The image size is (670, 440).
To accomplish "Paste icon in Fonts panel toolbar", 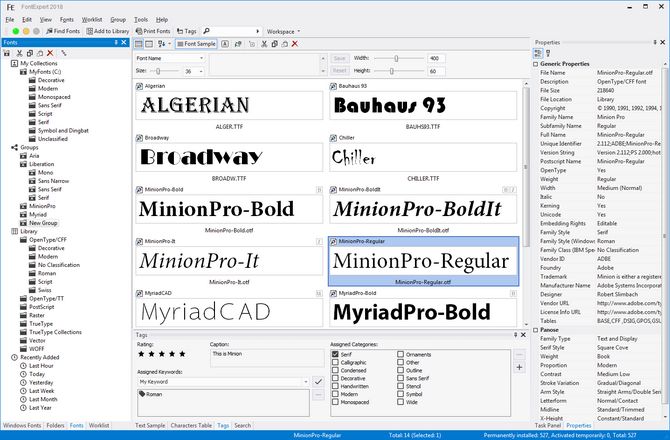I will pyautogui.click(x=40, y=53).
